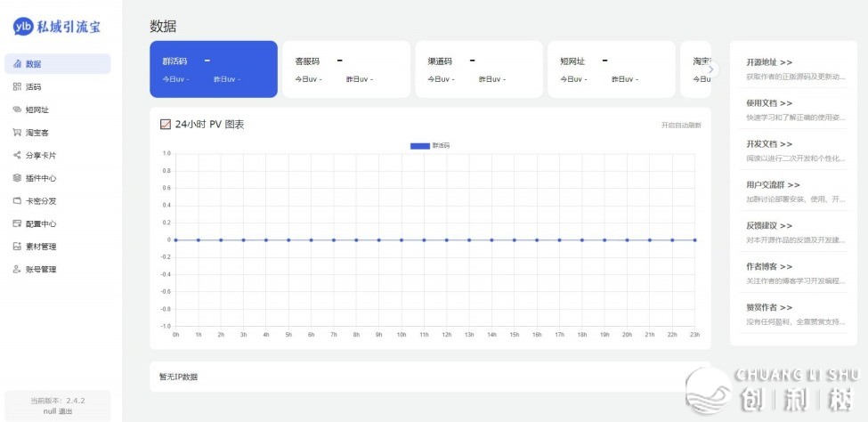Click the 23h data point on chart
Screen dimensions: 868x422
694,239
